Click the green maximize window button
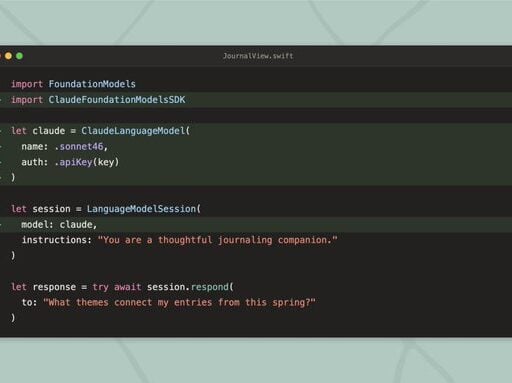 point(19,56)
